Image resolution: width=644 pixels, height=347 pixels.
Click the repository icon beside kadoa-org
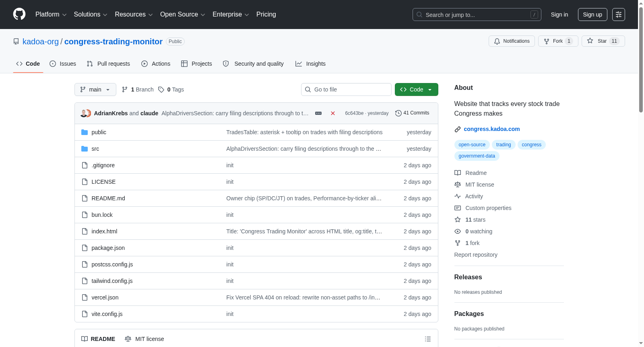[16, 42]
